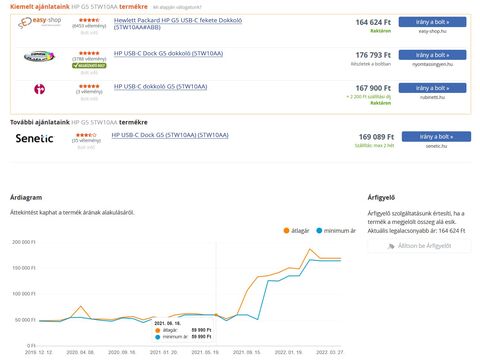Click the nyomtassingyen.hu domain label
The width and height of the screenshot is (480, 360).
click(x=432, y=64)
